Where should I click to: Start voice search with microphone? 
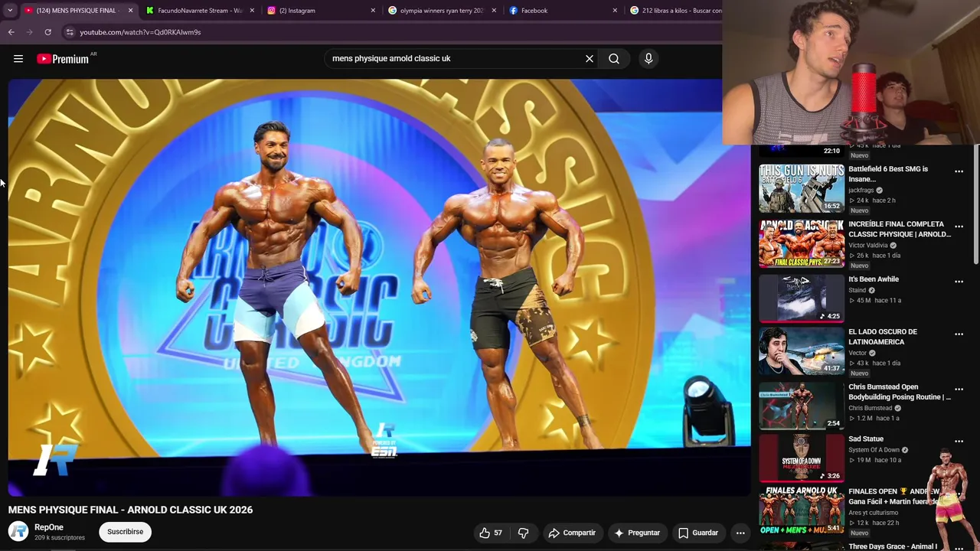point(648,58)
